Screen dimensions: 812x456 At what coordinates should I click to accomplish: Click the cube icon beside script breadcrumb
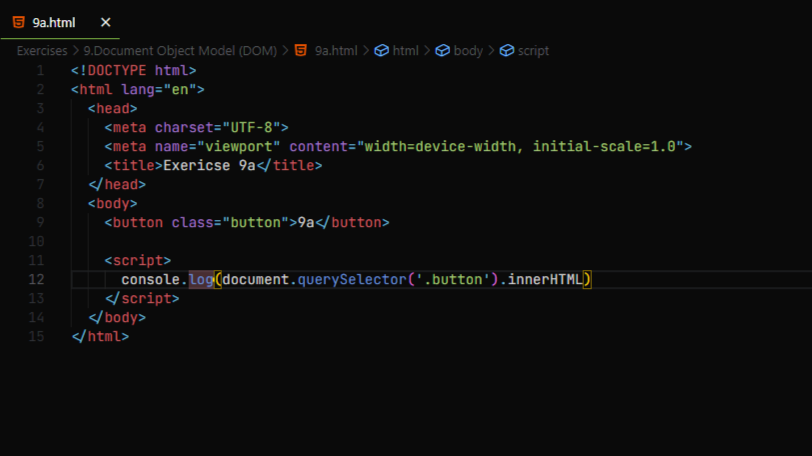pyautogui.click(x=507, y=51)
